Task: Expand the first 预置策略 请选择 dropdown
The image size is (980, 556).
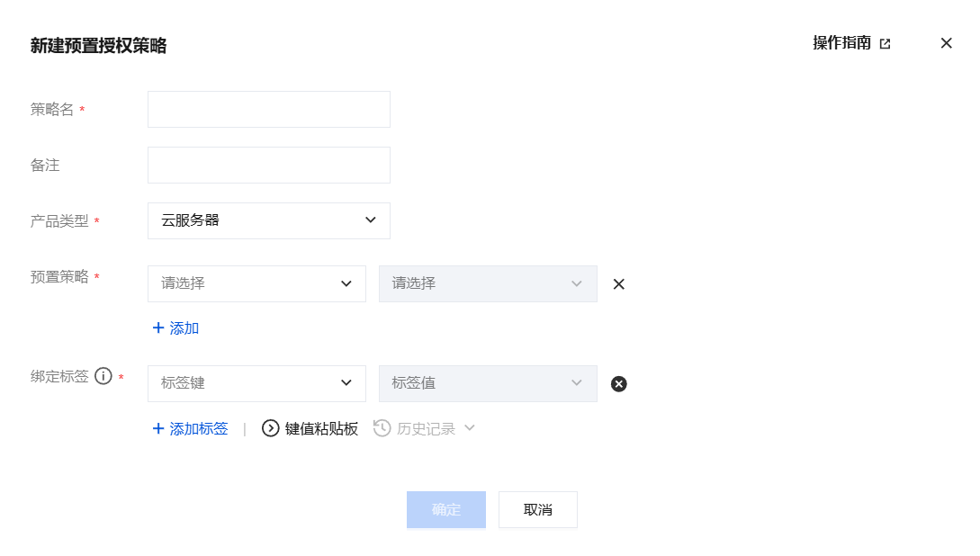Action: (x=256, y=283)
